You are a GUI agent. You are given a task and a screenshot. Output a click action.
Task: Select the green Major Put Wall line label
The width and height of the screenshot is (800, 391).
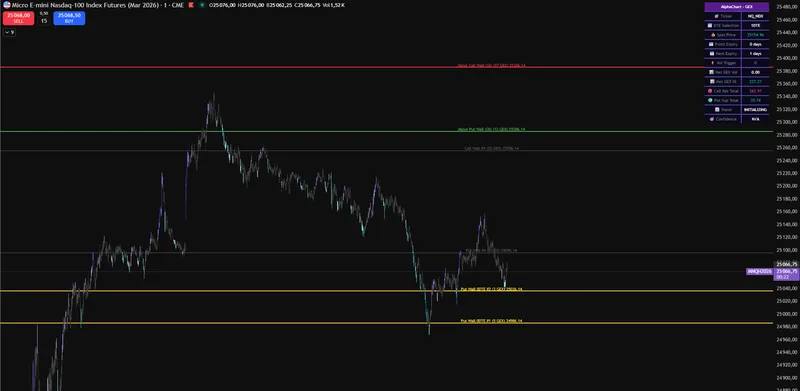point(491,130)
